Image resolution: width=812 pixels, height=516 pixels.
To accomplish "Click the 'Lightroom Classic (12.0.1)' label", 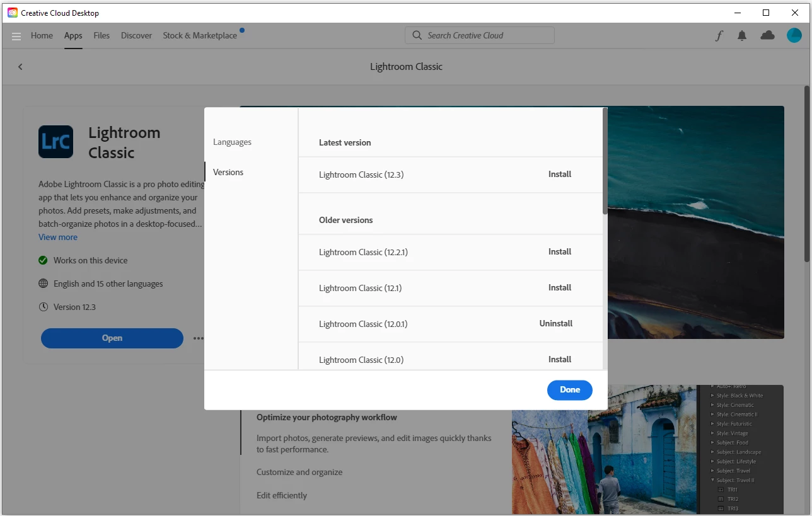I will (x=364, y=324).
